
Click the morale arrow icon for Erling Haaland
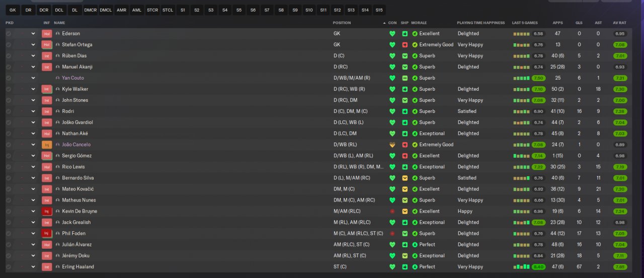tap(415, 266)
